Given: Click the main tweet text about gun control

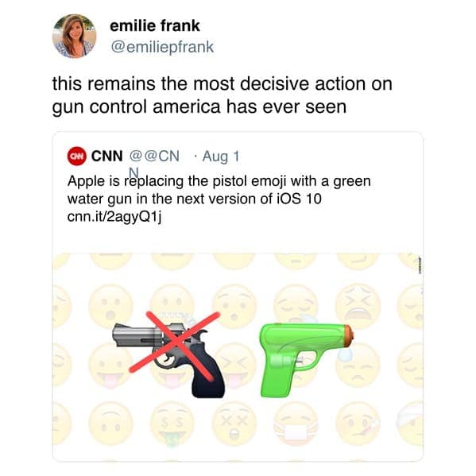Looking at the screenshot, I should coord(222,95).
